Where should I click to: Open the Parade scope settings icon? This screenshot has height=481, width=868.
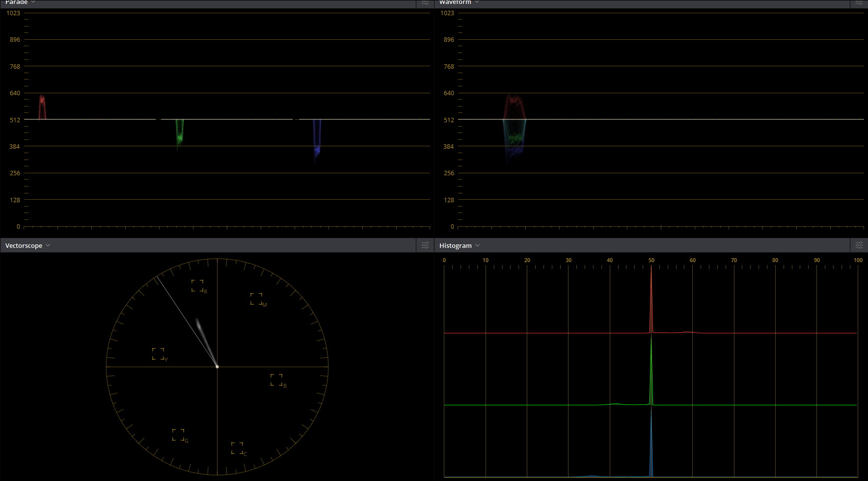(x=425, y=2)
